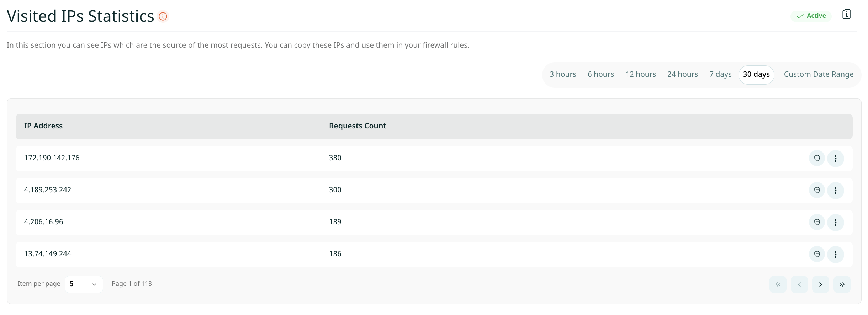The height and width of the screenshot is (315, 868).
Task: Open the Custom Date Range picker
Action: click(818, 74)
